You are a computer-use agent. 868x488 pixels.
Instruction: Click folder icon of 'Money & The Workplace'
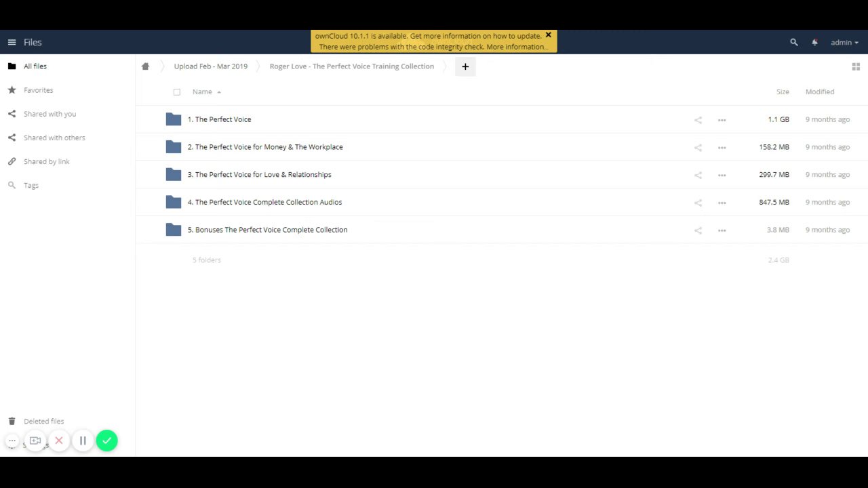174,147
